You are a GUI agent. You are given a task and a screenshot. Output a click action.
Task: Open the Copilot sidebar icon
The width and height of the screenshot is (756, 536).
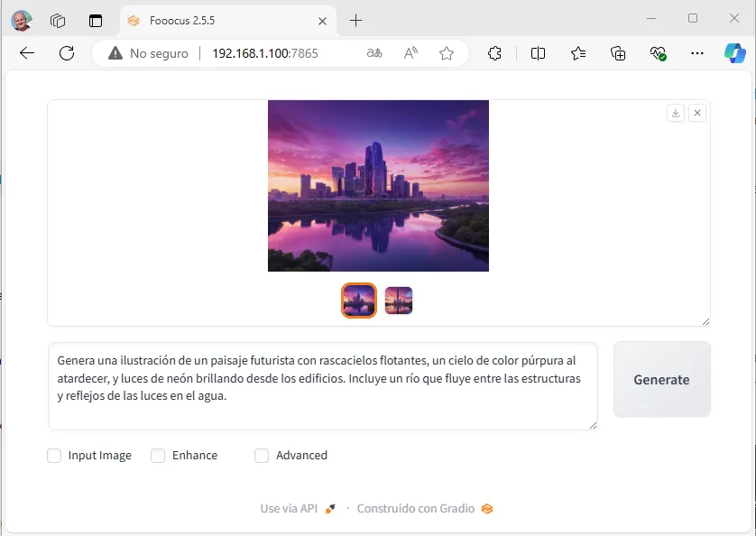tap(734, 53)
